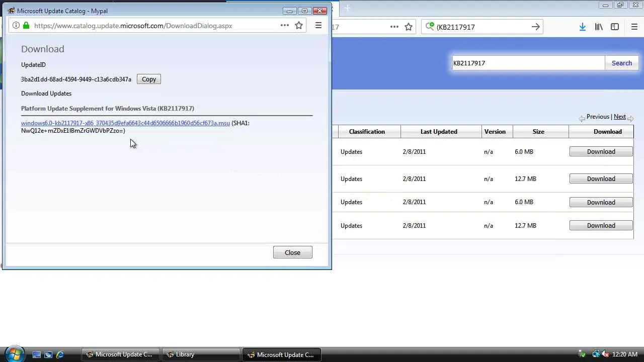Click the Platform Update Supplement for Windows Vista heading
The width and height of the screenshot is (644, 362).
(x=108, y=108)
